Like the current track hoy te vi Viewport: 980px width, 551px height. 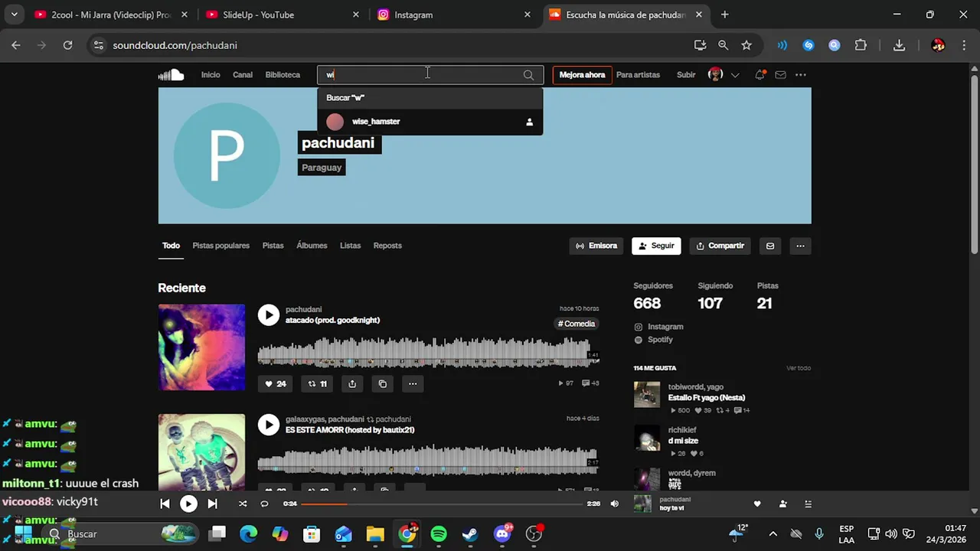click(757, 504)
